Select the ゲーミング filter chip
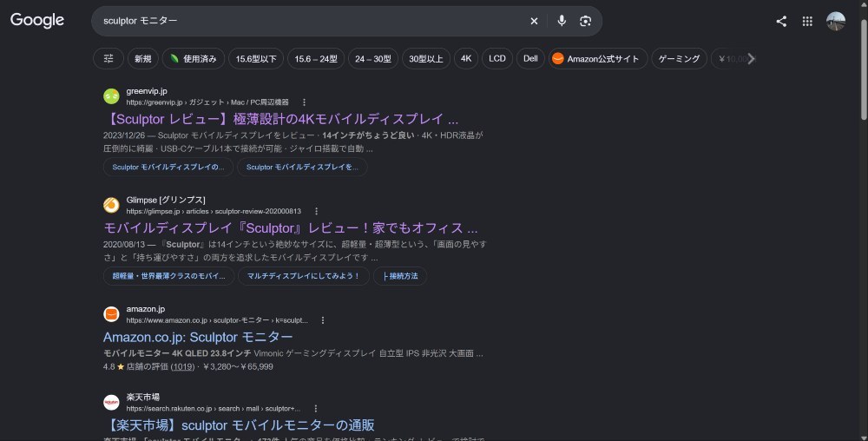 (680, 59)
